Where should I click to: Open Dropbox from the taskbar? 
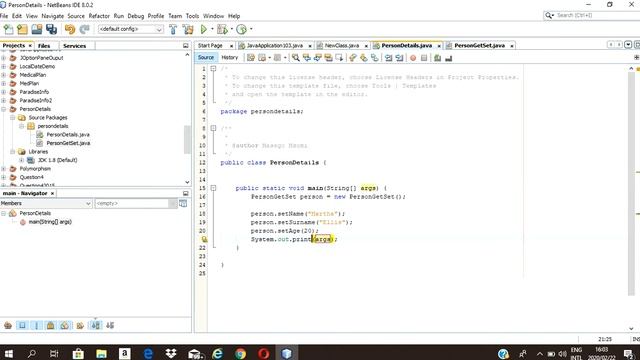pyautogui.click(x=171, y=353)
